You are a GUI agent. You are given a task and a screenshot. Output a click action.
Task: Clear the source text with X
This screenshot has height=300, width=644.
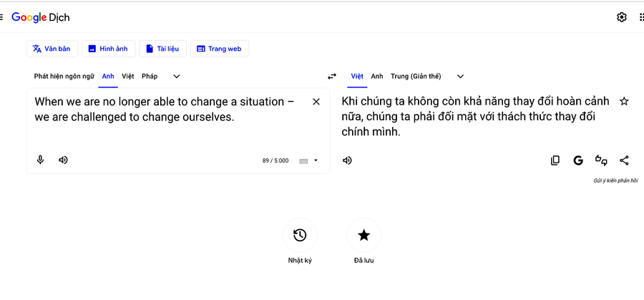coord(316,102)
